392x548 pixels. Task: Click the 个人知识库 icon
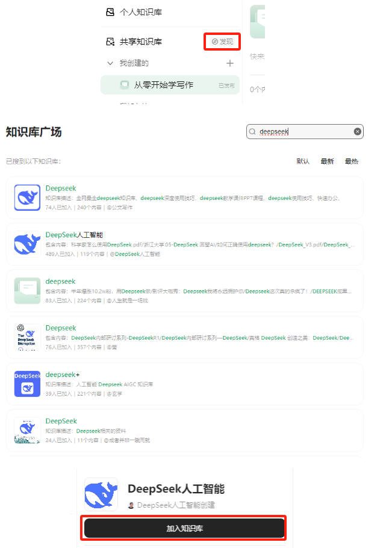point(110,12)
